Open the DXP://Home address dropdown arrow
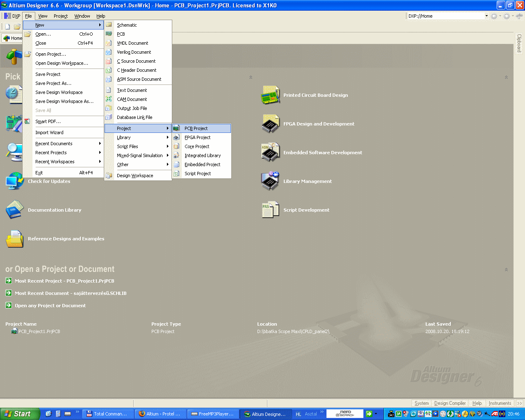The image size is (525, 420). pyautogui.click(x=486, y=16)
